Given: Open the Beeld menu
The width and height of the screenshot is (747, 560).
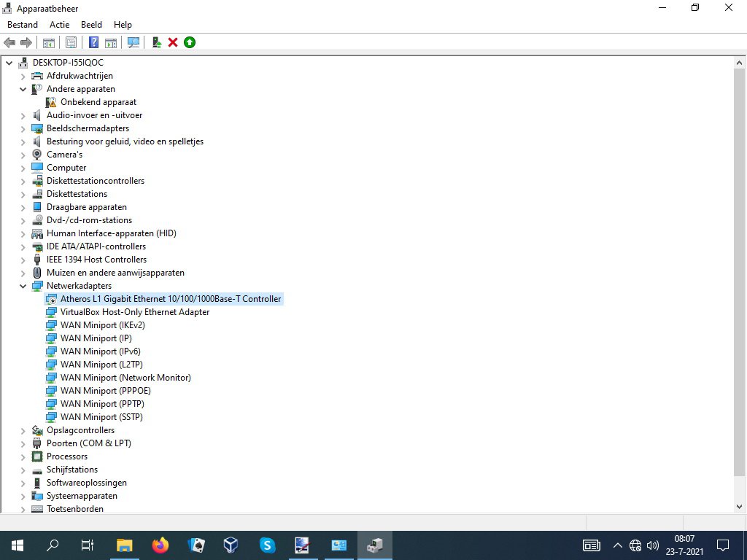Looking at the screenshot, I should pos(91,25).
